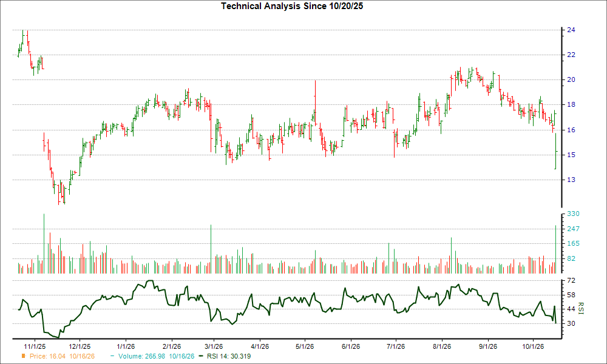Click the latest green volume bar at chart end
Viewport: 607px width, 364px height.
(555, 249)
